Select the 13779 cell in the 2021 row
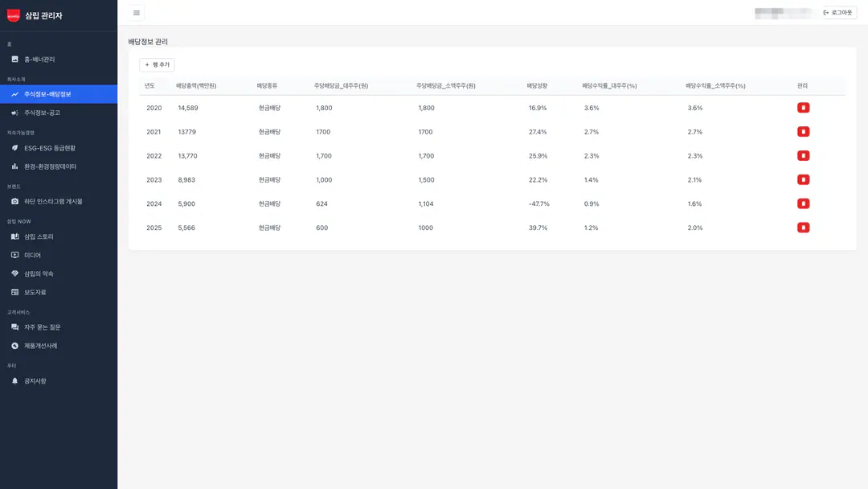This screenshot has width=868, height=489. (x=187, y=132)
